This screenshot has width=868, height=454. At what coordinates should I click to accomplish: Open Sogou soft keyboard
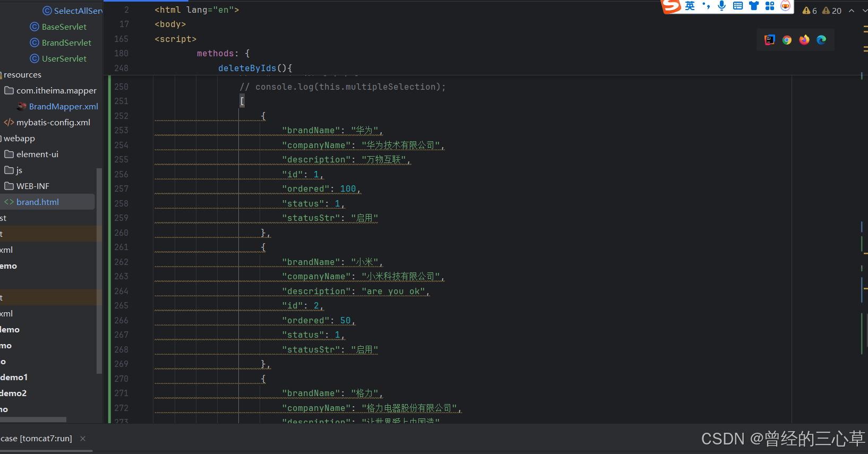point(738,6)
